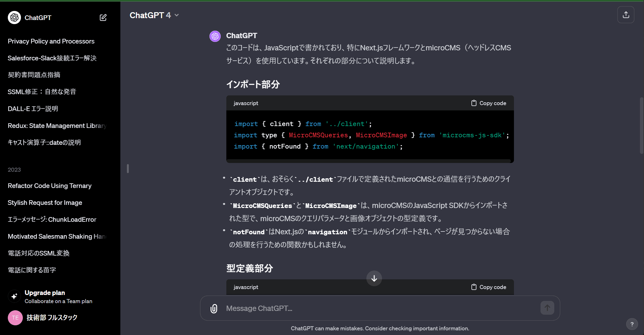Click the ChatGPT logo in sidebar

tap(14, 18)
